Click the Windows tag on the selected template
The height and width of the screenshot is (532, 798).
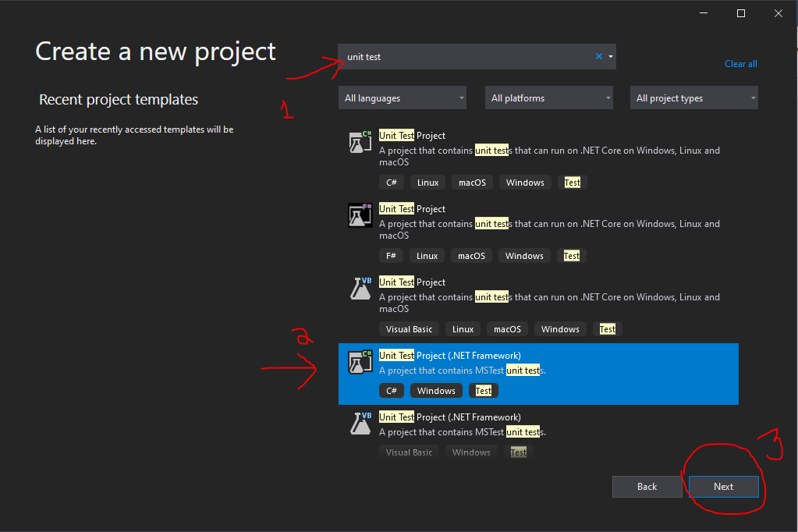(x=435, y=390)
